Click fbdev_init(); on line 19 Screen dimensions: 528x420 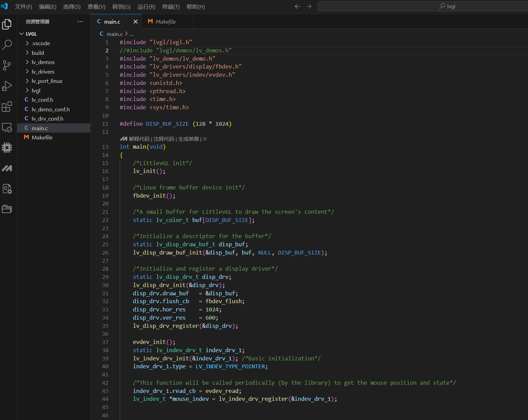(154, 196)
